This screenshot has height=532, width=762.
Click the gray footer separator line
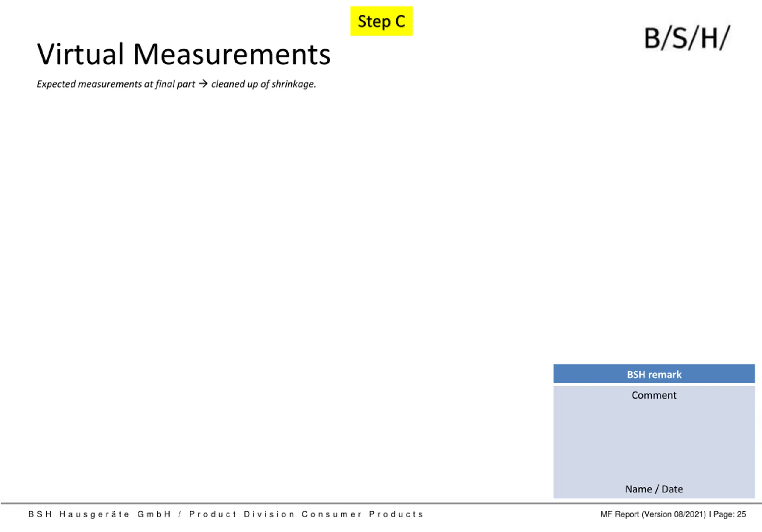[x=381, y=503]
